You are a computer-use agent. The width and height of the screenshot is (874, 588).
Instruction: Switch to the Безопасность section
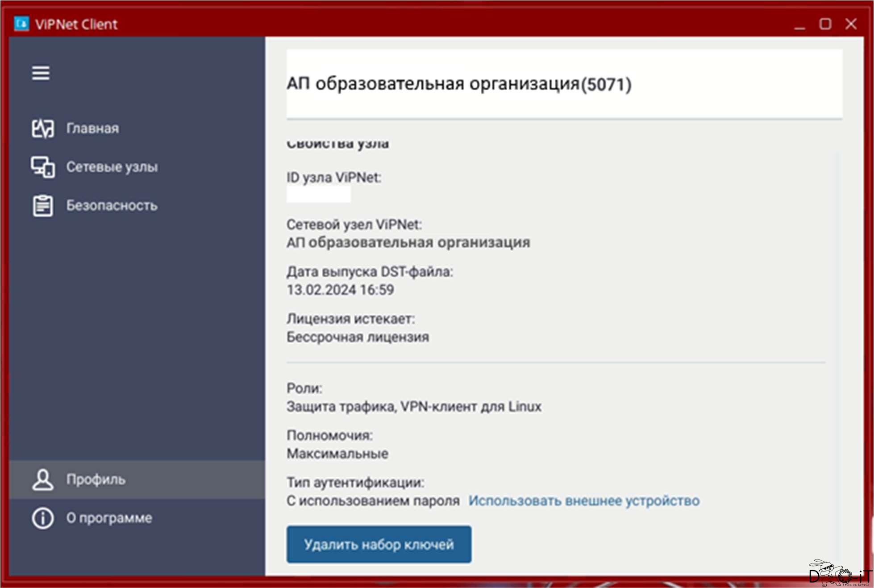coord(112,206)
